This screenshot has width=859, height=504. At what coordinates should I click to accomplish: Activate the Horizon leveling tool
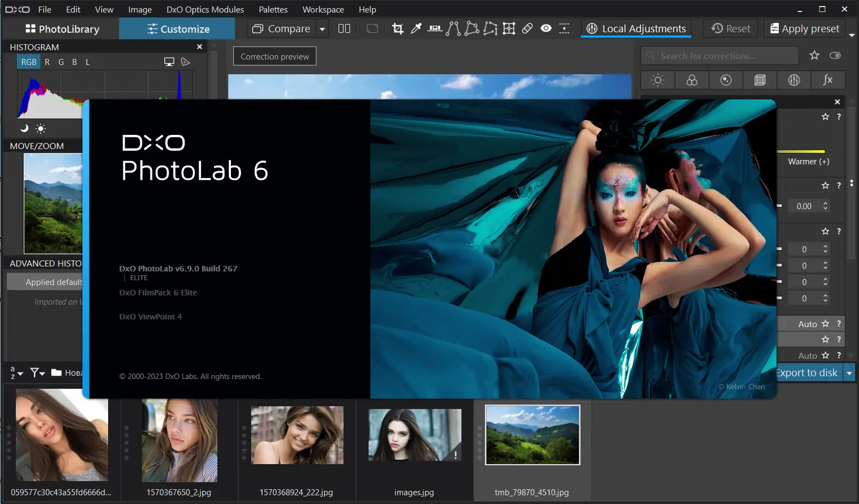[435, 29]
